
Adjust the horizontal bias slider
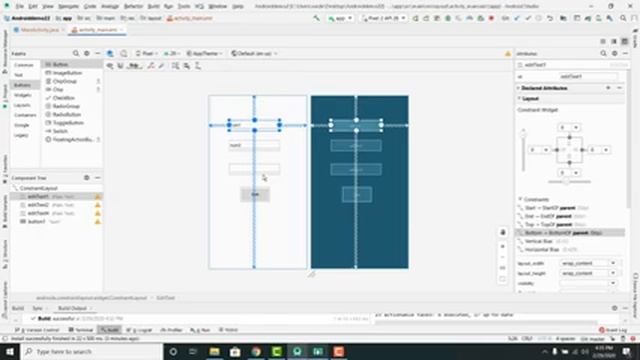567,182
